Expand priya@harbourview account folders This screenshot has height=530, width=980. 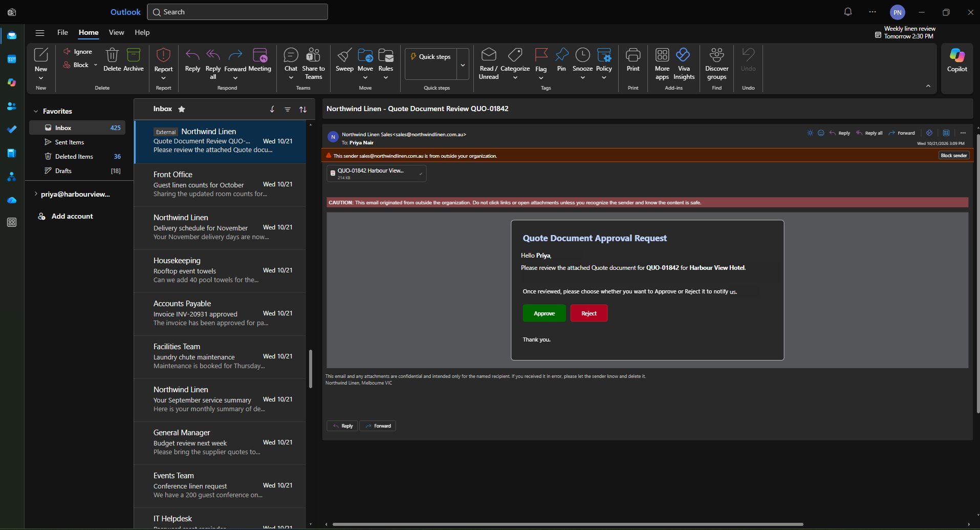36,194
